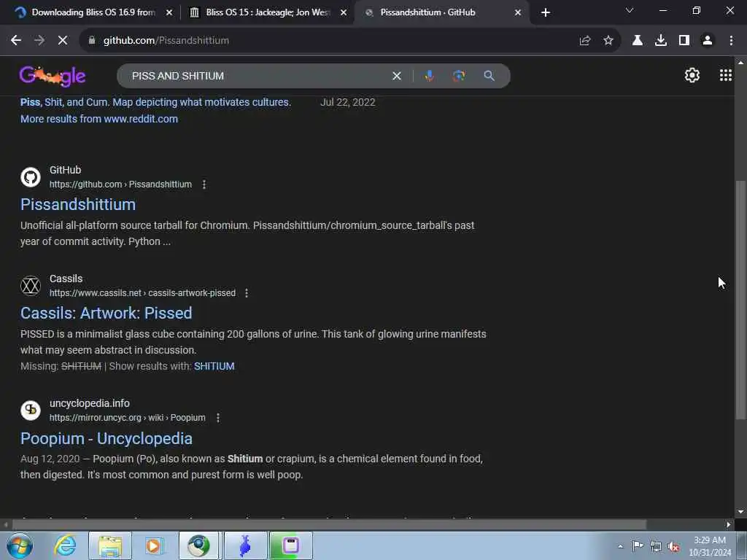The height and width of the screenshot is (560, 747).
Task: Click the cassils.net cassils-artwork-pissed URL text
Action: pyautogui.click(x=142, y=293)
